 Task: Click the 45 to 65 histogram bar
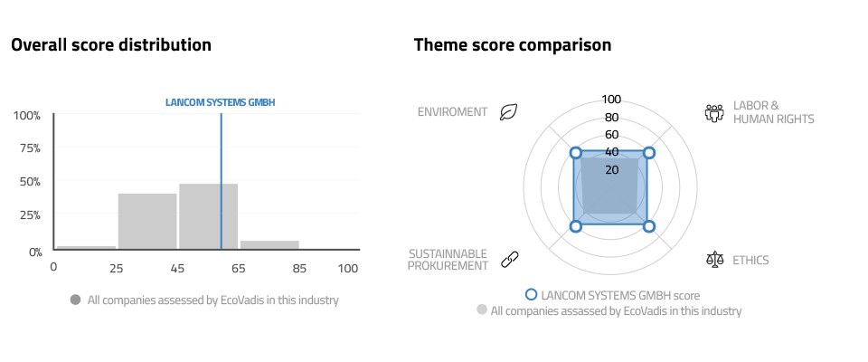209,217
